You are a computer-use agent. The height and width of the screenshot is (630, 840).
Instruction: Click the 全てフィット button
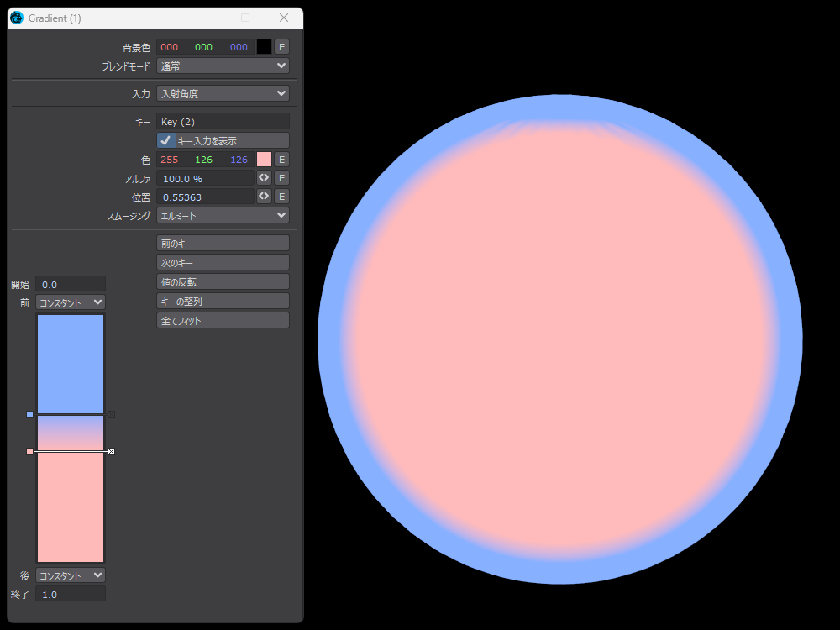coord(223,321)
